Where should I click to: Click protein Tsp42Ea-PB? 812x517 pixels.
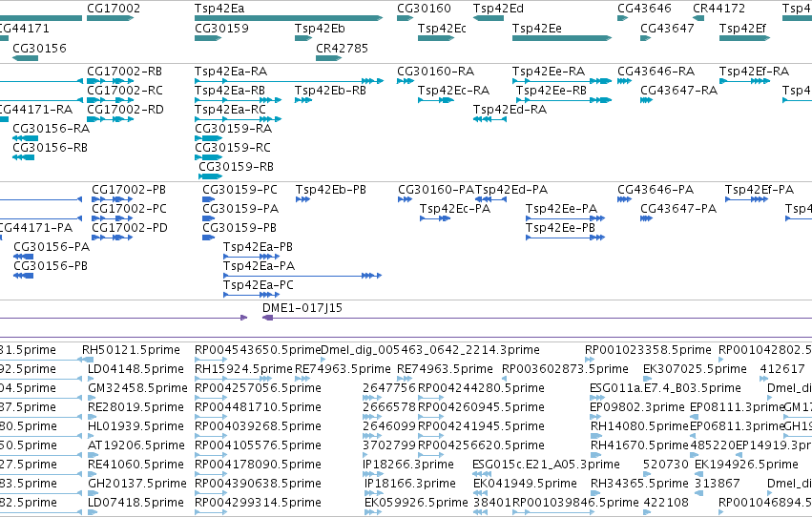tap(258, 247)
